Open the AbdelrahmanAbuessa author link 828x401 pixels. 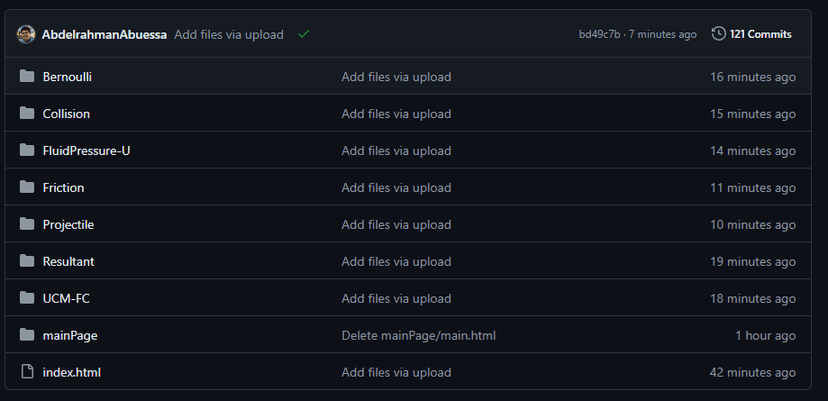click(x=104, y=34)
